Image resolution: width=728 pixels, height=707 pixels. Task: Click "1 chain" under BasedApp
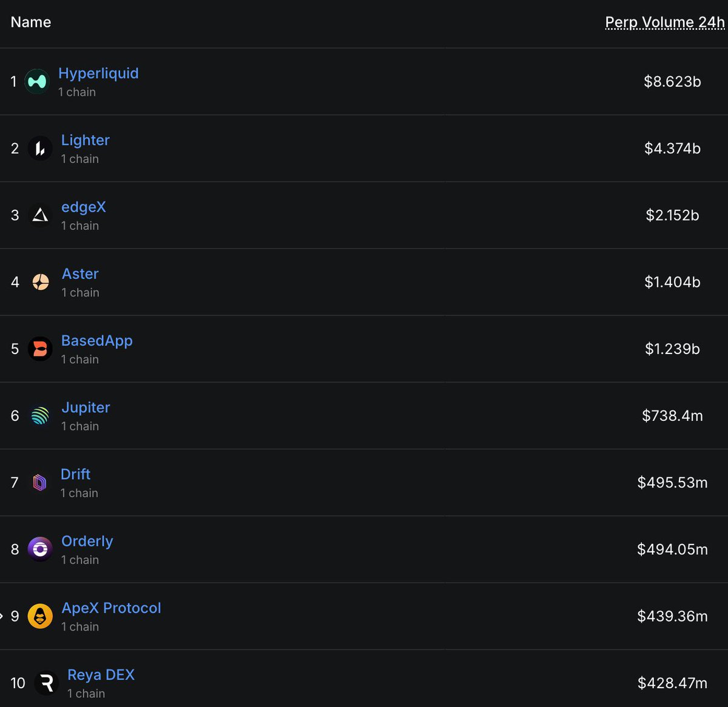(80, 360)
